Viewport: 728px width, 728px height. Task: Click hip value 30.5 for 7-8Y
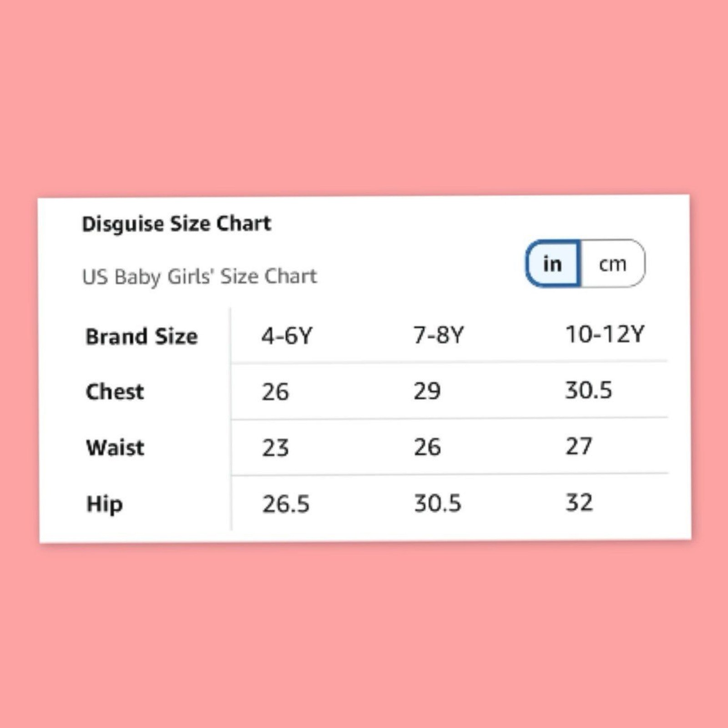point(437,503)
